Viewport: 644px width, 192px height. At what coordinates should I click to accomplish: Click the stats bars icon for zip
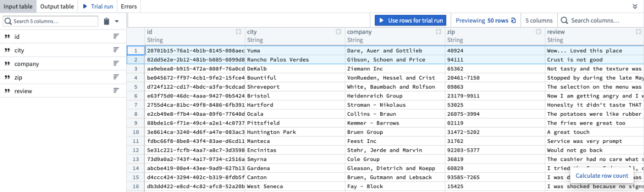[x=116, y=77]
